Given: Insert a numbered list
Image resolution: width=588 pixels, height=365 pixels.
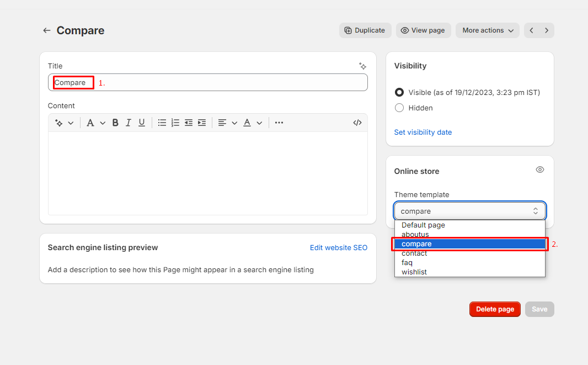Looking at the screenshot, I should tap(175, 123).
